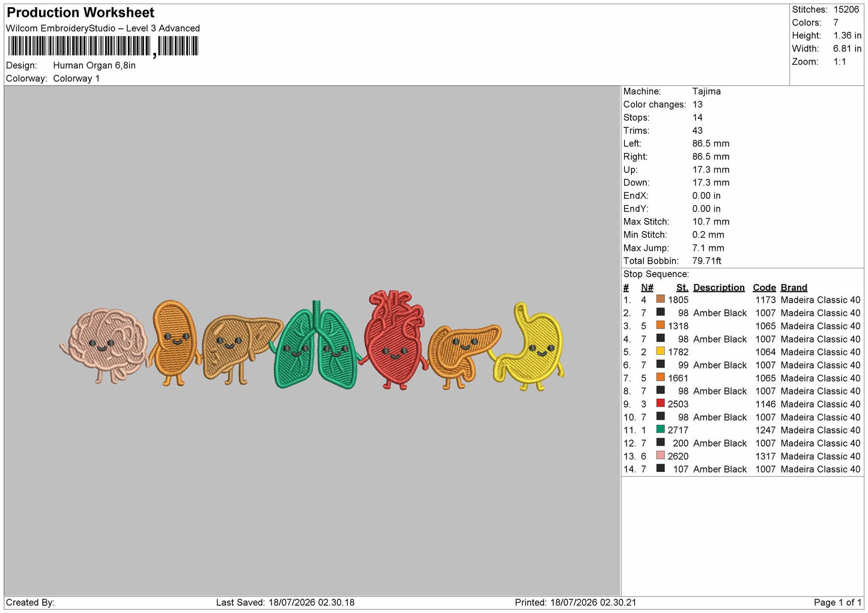Click the 'Printed' timestamp in footer
This screenshot has width=868, height=613.
pyautogui.click(x=575, y=602)
